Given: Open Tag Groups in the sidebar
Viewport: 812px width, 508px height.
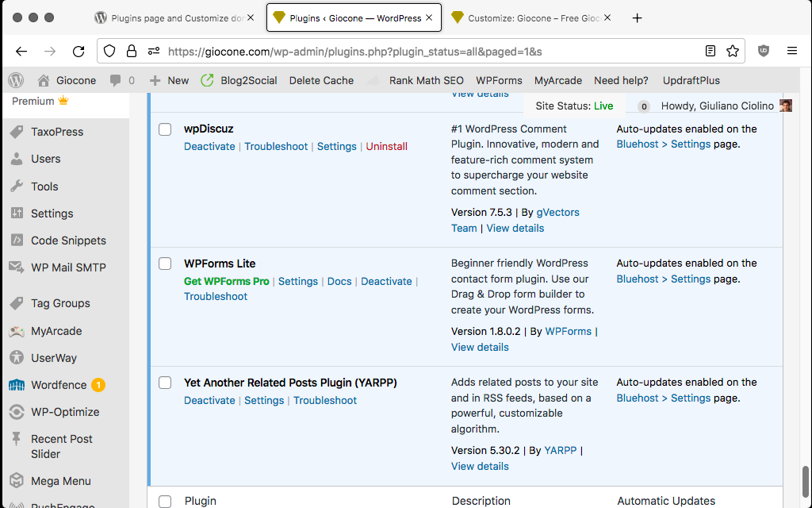Looking at the screenshot, I should [x=60, y=303].
